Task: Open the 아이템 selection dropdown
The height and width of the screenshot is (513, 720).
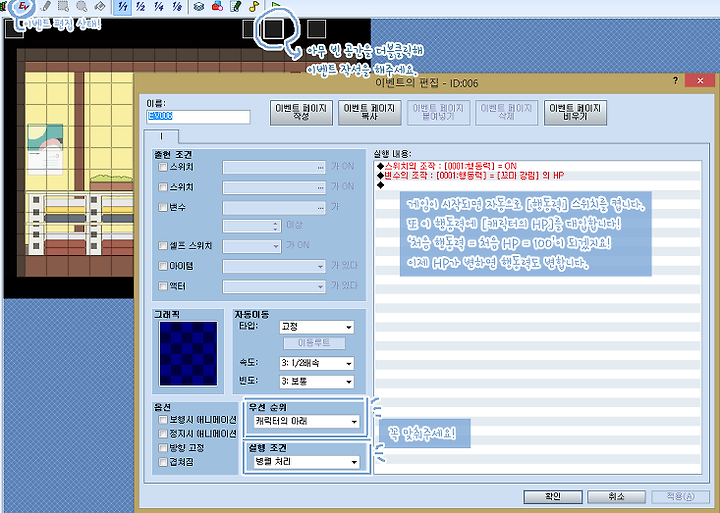Action: pyautogui.click(x=274, y=266)
